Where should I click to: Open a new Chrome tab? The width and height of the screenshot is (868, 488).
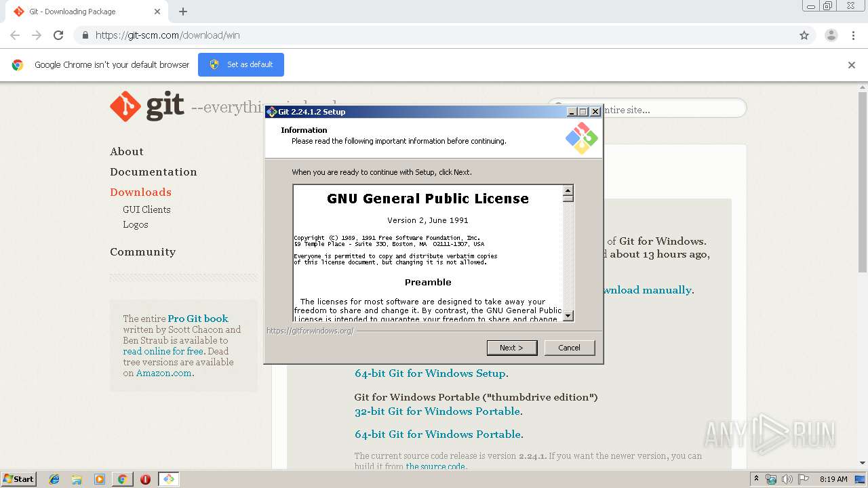[183, 12]
